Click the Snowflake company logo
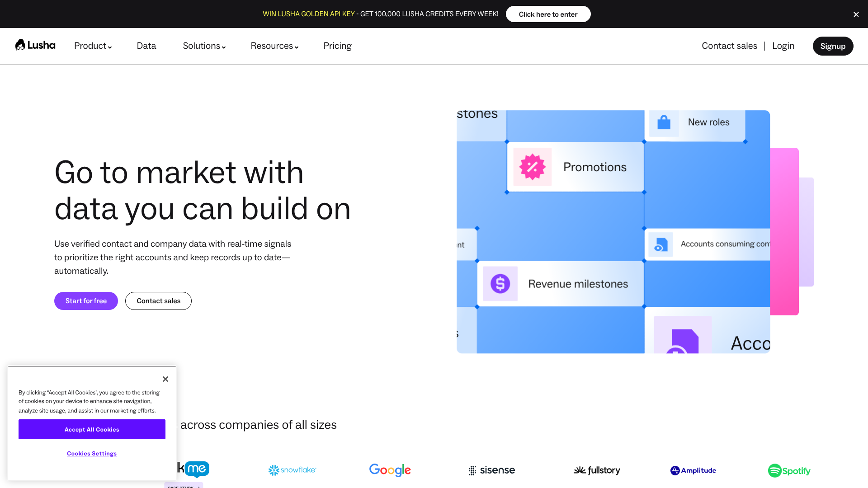The width and height of the screenshot is (868, 488). click(292, 470)
